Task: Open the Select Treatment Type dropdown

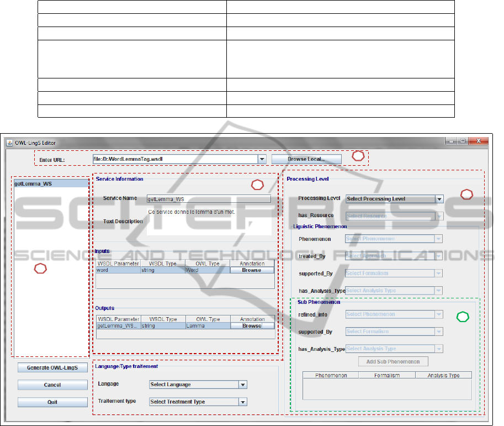Action: (x=242, y=402)
